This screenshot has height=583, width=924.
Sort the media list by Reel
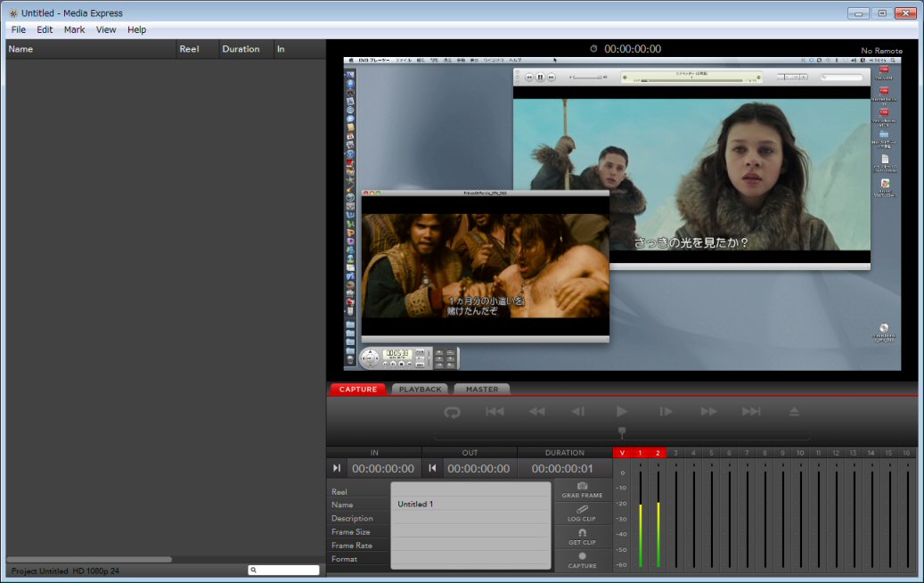point(197,49)
